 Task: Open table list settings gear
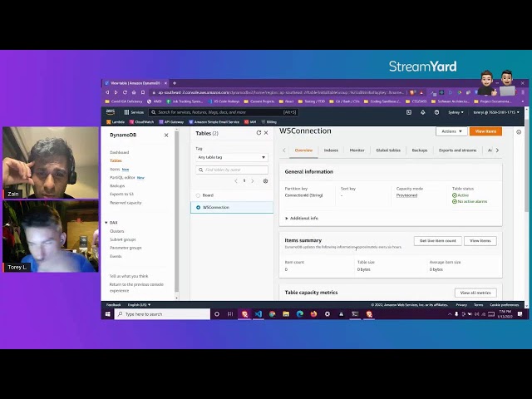[266, 181]
